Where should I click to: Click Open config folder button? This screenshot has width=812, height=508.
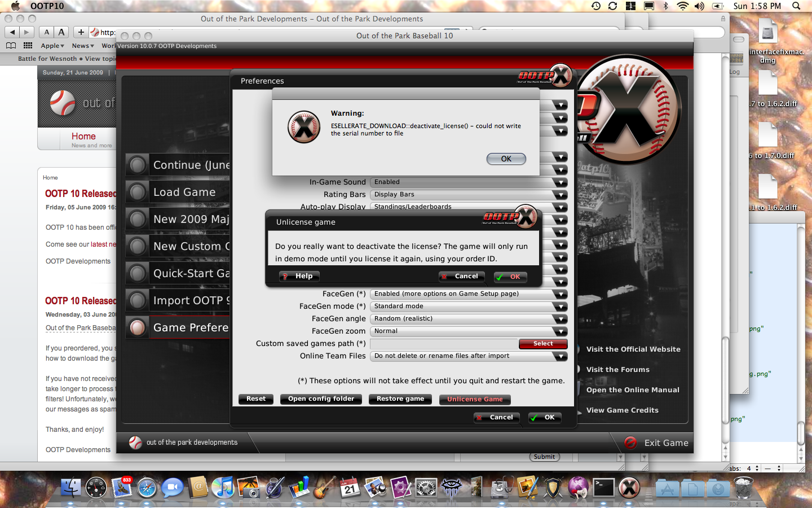(321, 399)
